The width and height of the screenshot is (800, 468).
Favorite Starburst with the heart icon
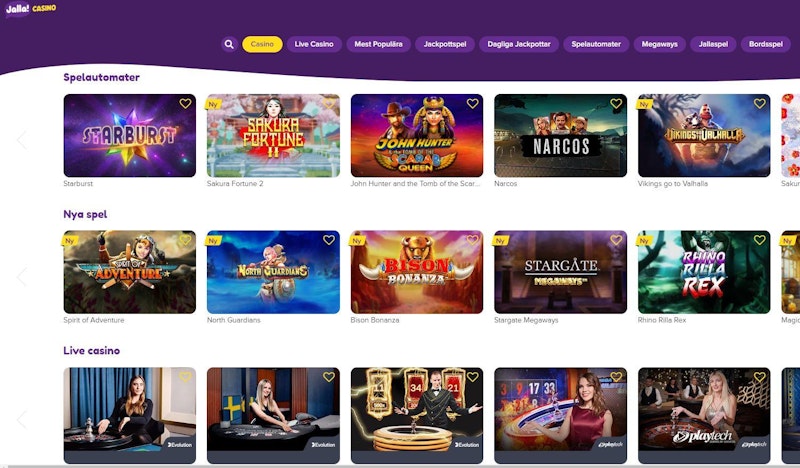185,104
